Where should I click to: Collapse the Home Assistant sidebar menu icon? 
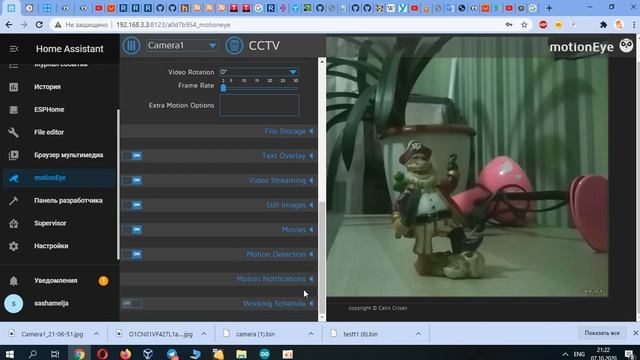14,49
